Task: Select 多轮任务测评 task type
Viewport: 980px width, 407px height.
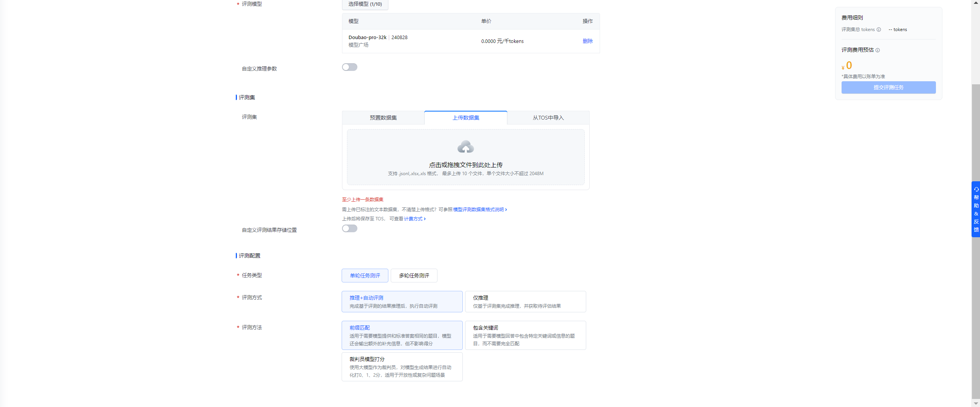Action: [414, 276]
